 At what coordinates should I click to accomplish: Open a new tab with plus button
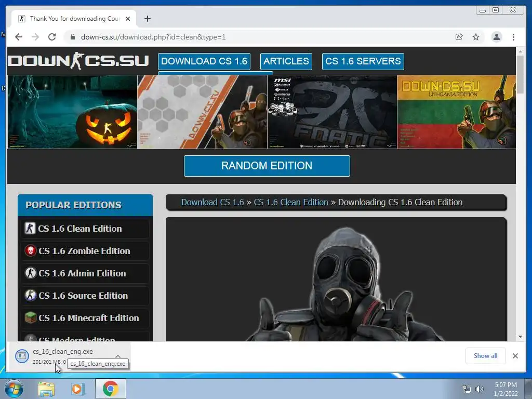[x=147, y=19]
